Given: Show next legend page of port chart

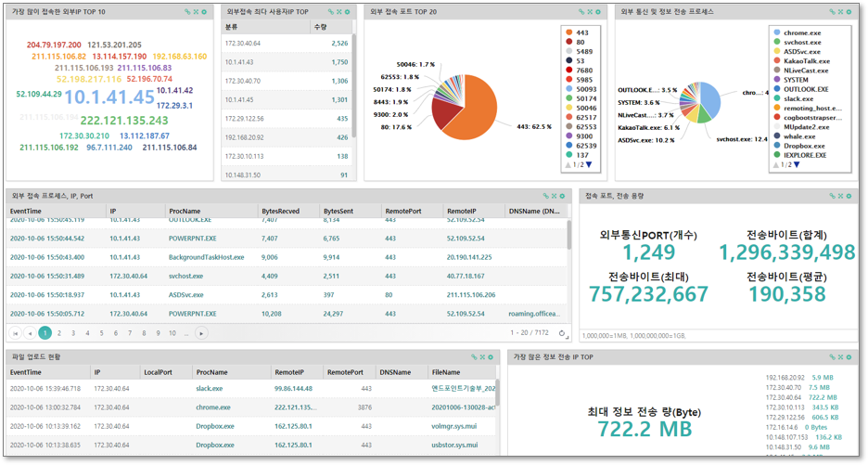Looking at the screenshot, I should click(588, 165).
